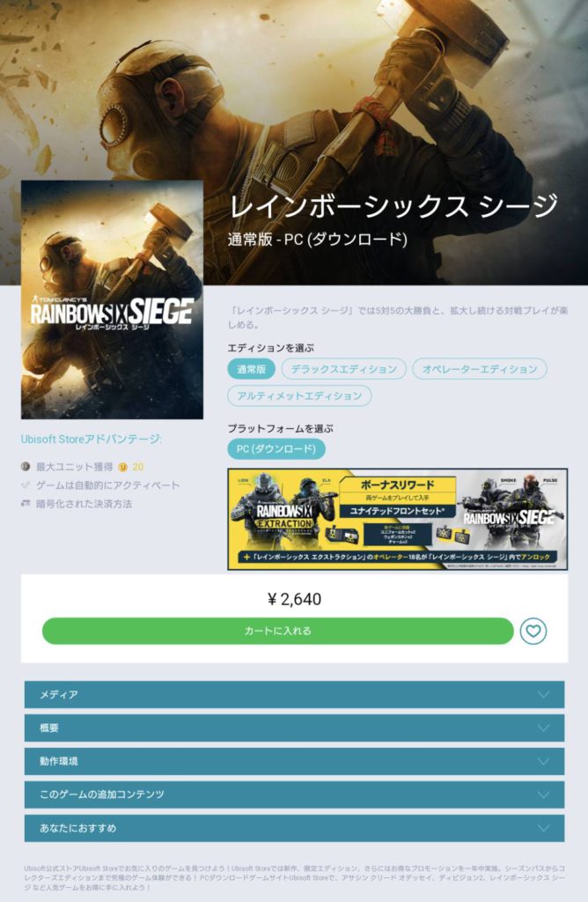The height and width of the screenshot is (902, 588).
Task: Click the secure payment card icon
Action: [26, 504]
